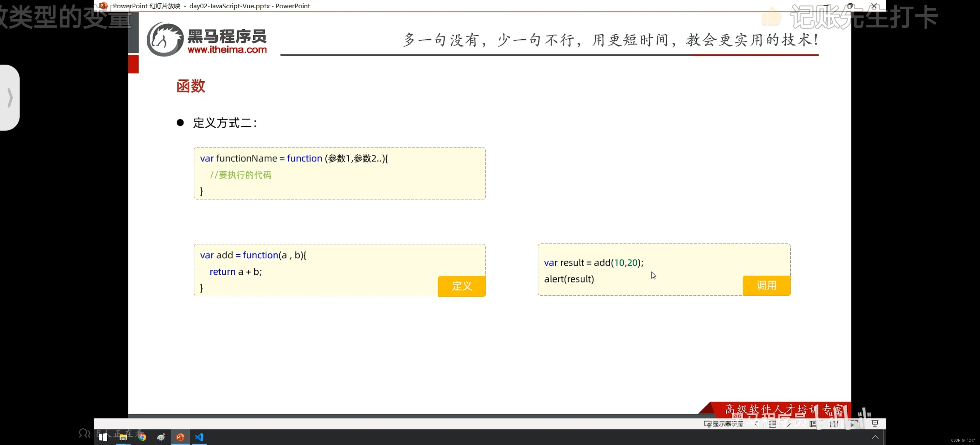The width and height of the screenshot is (980, 445).
Task: Click the 定义方式二 bullet text
Action: click(x=225, y=123)
